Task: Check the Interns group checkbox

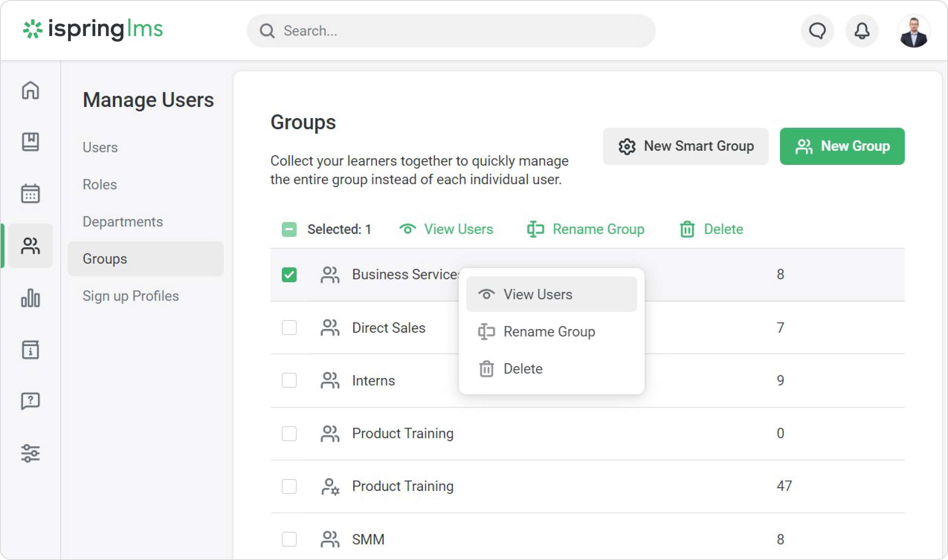Action: [289, 380]
